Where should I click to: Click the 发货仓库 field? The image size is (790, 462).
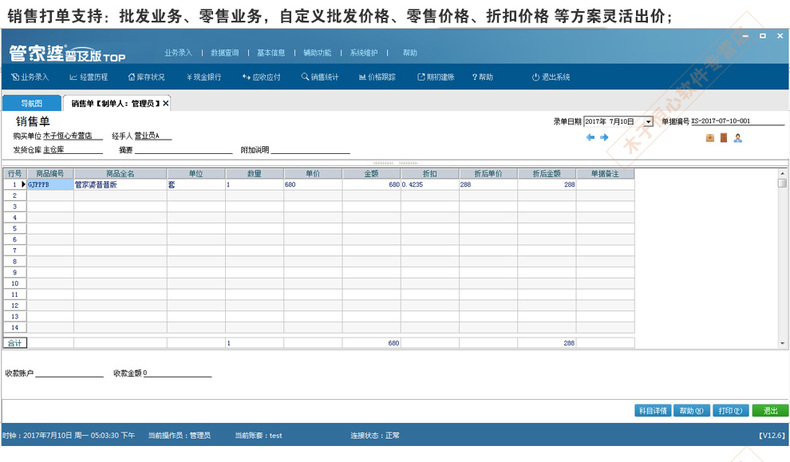coord(73,150)
